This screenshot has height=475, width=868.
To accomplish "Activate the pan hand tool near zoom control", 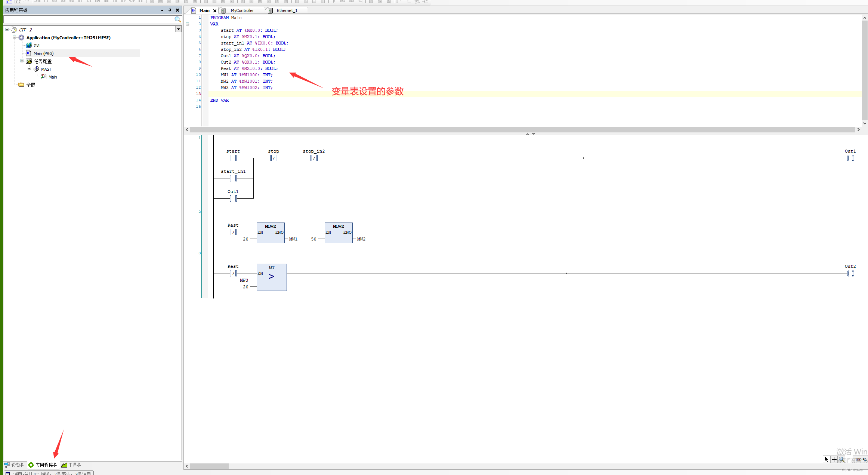I will (x=834, y=459).
